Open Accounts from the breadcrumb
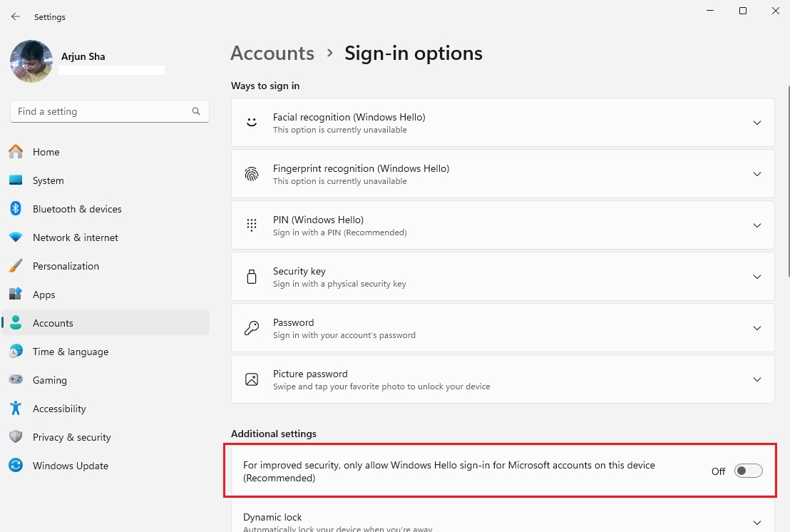This screenshot has height=532, width=790. [x=272, y=53]
